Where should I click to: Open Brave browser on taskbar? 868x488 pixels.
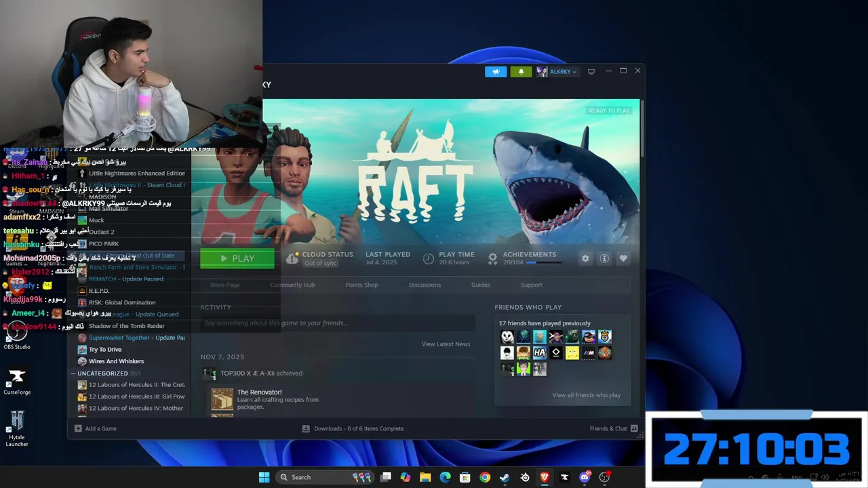(x=545, y=477)
